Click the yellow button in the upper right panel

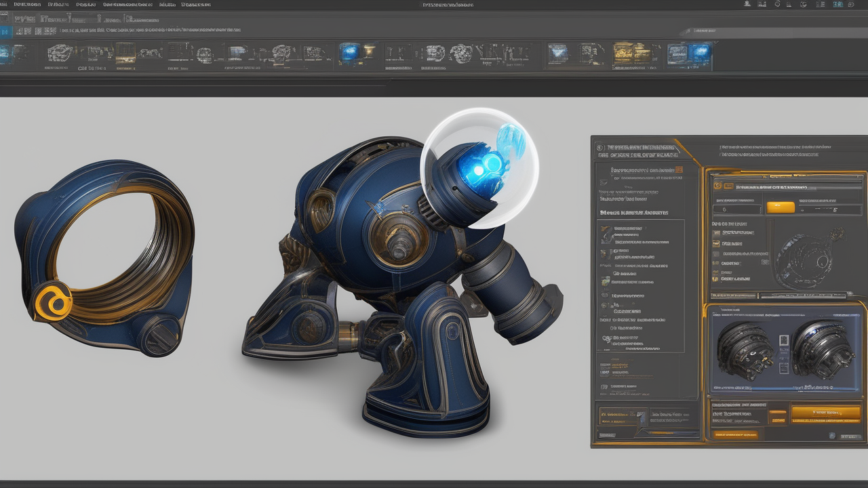(x=781, y=207)
